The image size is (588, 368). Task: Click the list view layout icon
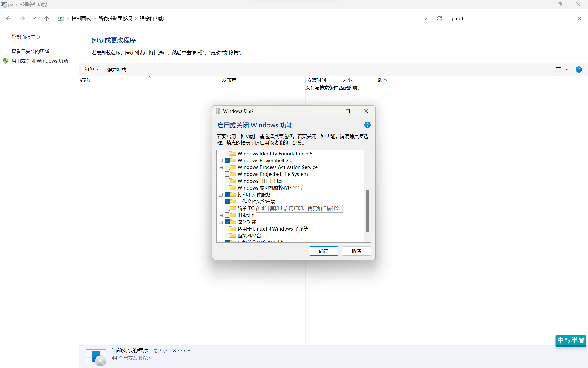[558, 69]
